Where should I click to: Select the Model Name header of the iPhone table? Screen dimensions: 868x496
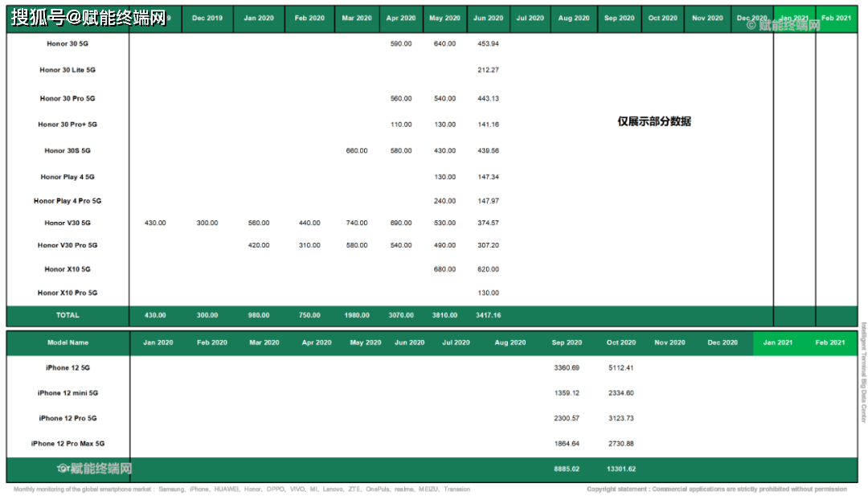tap(68, 342)
